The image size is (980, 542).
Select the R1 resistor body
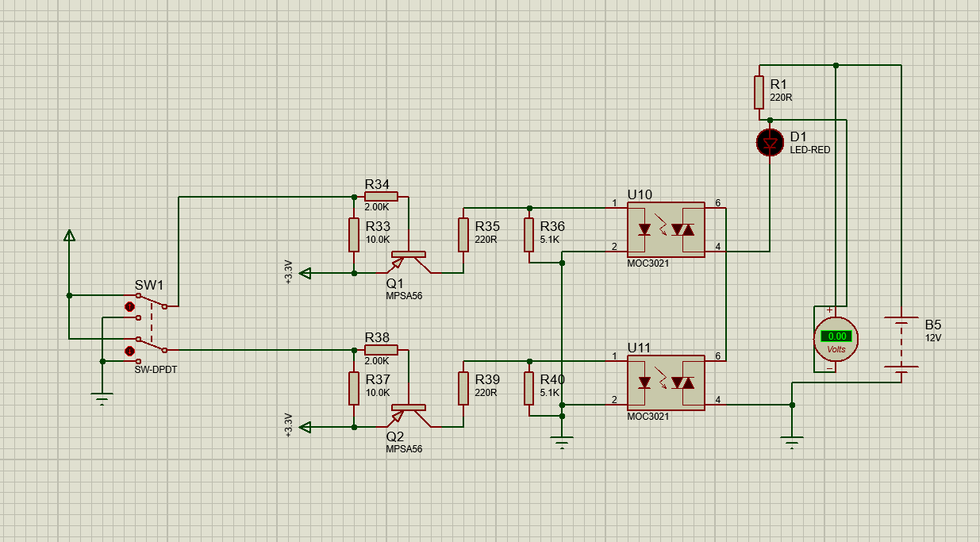click(x=759, y=92)
